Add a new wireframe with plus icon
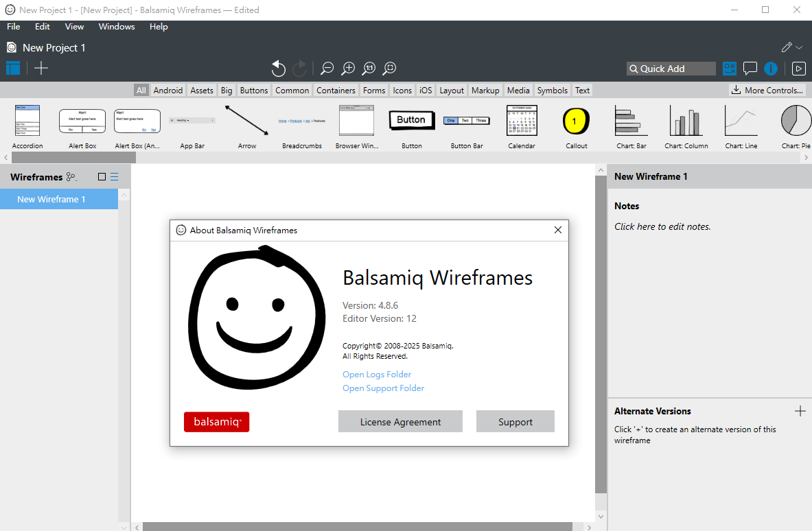 click(41, 68)
